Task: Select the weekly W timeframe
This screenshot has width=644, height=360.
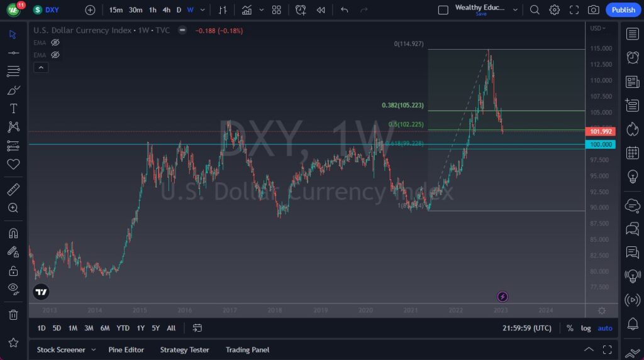Action: (x=190, y=10)
